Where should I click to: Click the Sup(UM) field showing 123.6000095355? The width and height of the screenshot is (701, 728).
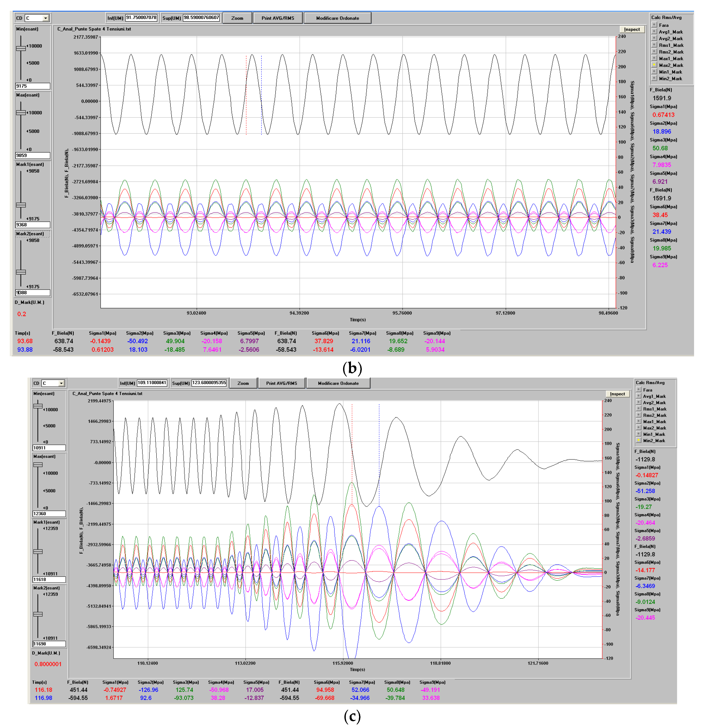pos(209,383)
